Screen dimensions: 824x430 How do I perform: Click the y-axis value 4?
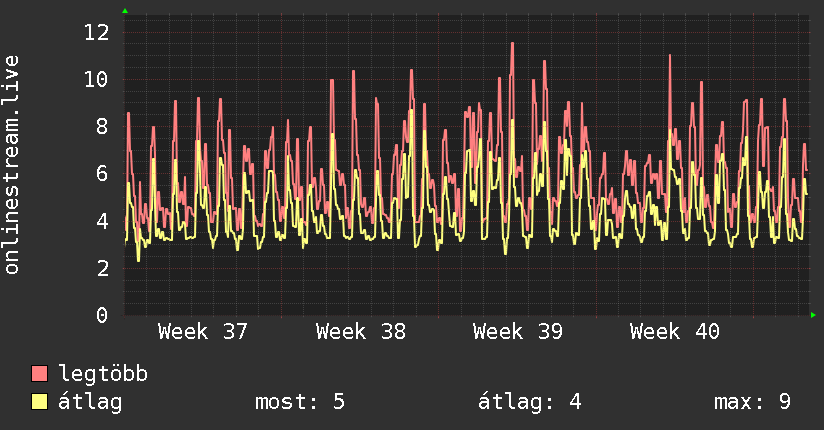point(102,221)
